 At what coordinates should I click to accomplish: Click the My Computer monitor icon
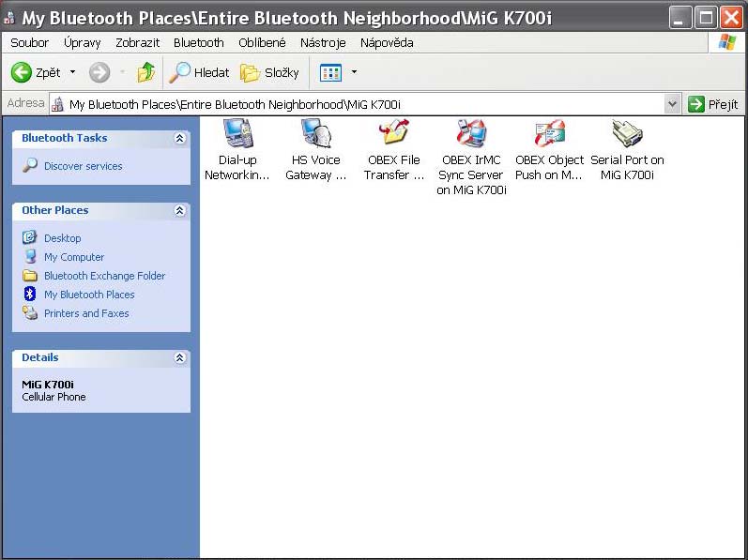coord(30,256)
